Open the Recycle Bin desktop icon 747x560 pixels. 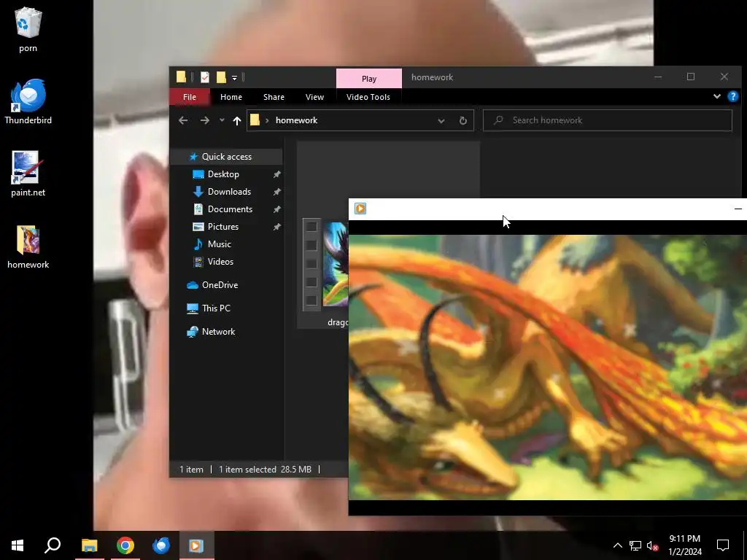(x=28, y=29)
